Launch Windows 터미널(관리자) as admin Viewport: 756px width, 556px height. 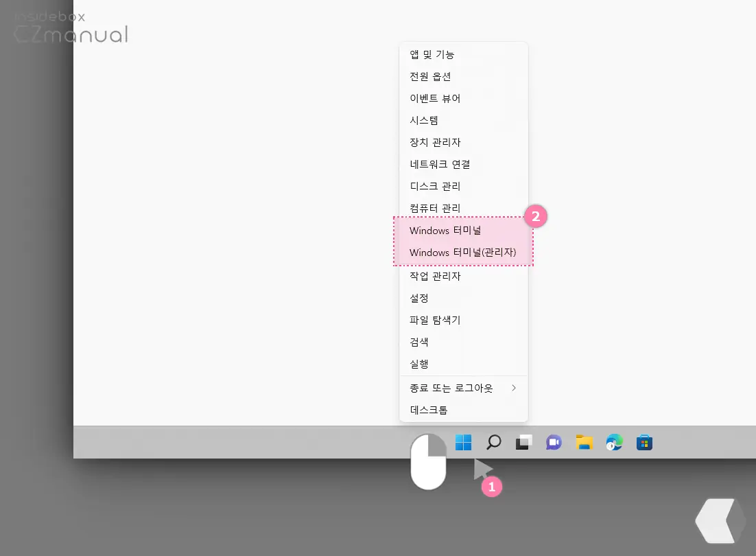click(x=464, y=252)
